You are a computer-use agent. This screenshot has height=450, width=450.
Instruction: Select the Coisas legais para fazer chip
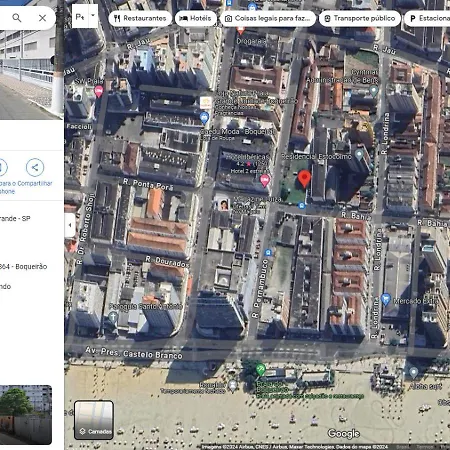[x=268, y=18]
